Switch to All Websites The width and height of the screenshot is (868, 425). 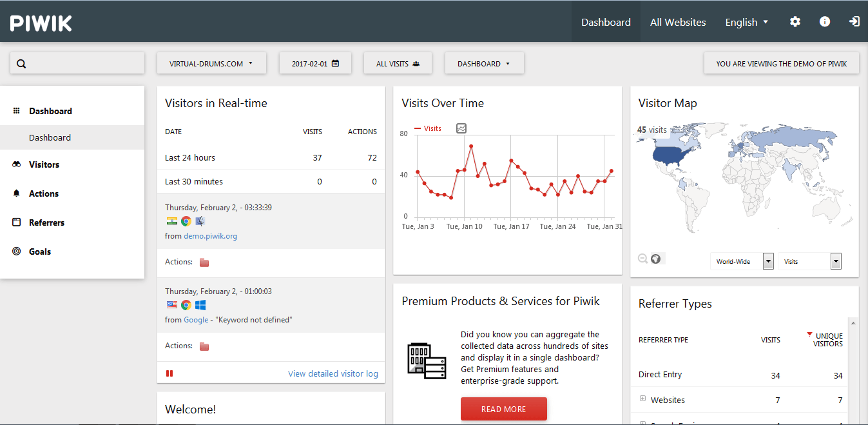(x=678, y=21)
